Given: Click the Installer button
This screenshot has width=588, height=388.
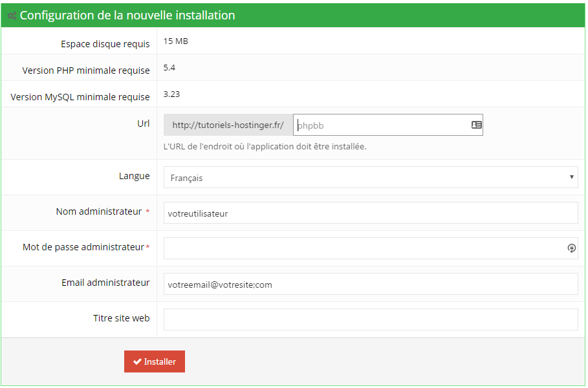Looking at the screenshot, I should pyautogui.click(x=154, y=361).
